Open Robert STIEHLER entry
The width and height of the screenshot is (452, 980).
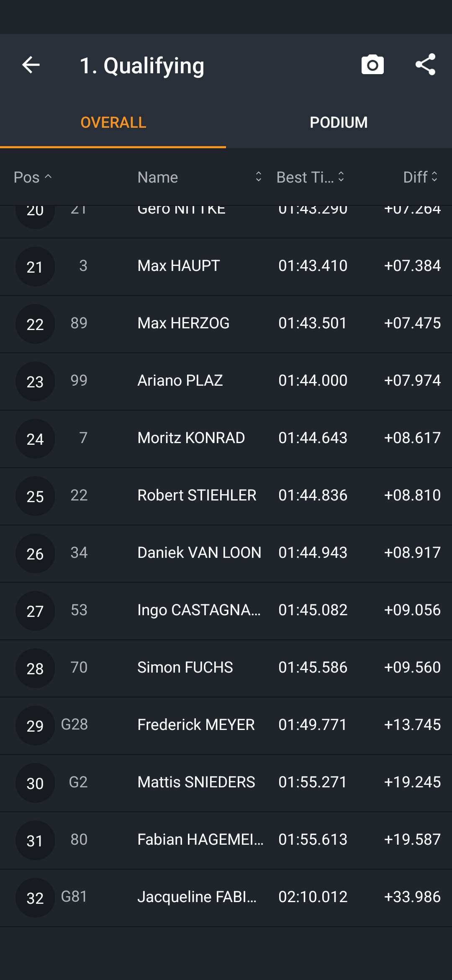pos(226,496)
